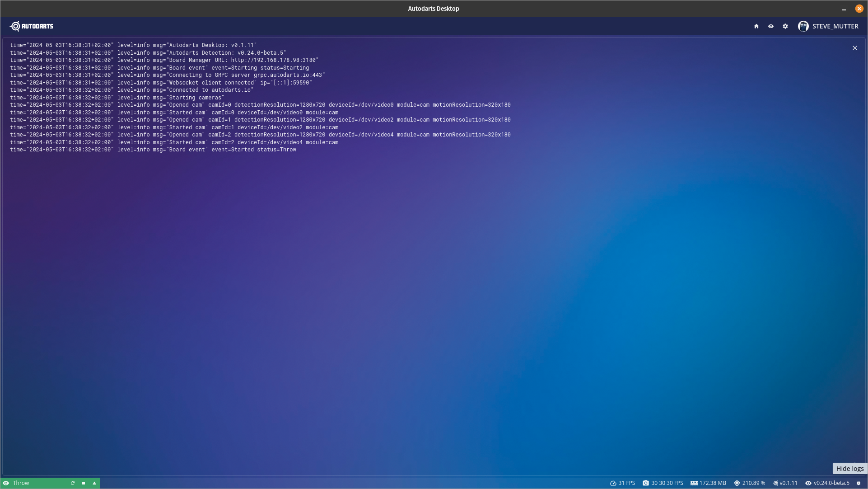Click the STEVE_MUTTER avatar picture
The height and width of the screenshot is (489, 868).
click(x=803, y=26)
